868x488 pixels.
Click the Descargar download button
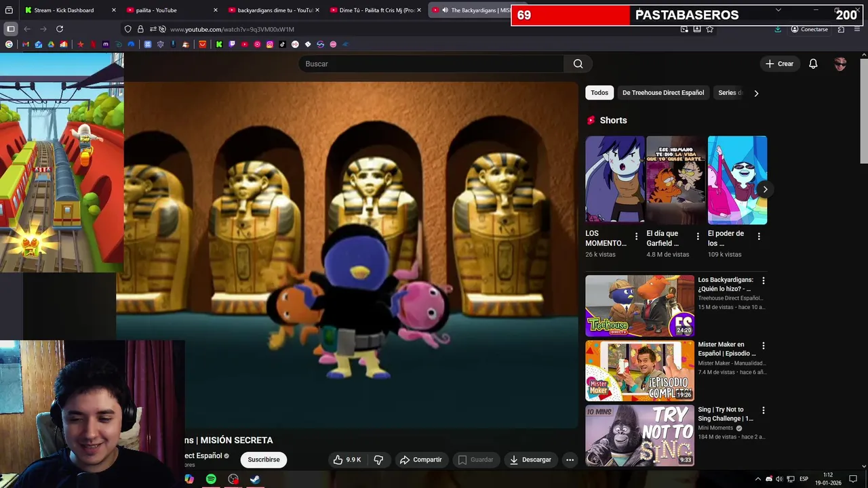[x=531, y=460]
